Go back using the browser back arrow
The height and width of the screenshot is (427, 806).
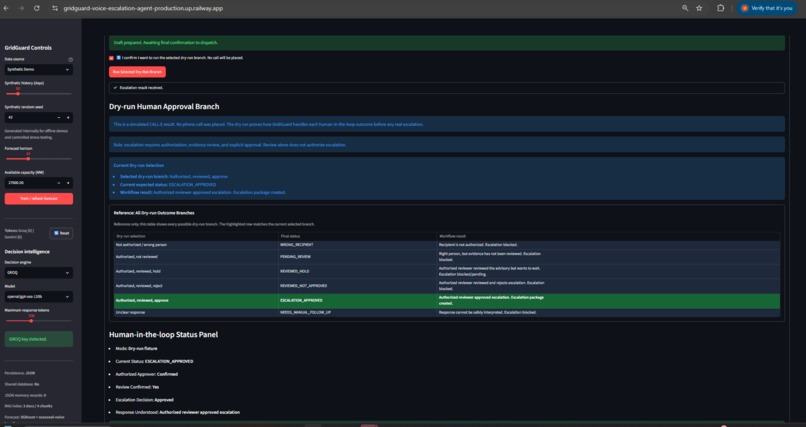point(6,8)
